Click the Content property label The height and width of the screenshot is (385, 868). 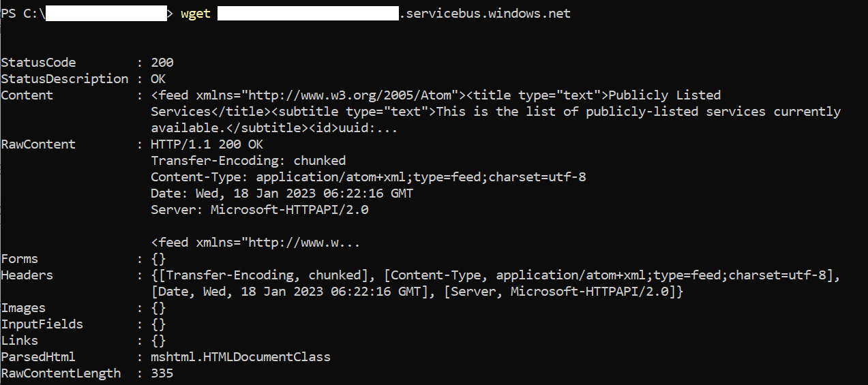pyautogui.click(x=27, y=95)
